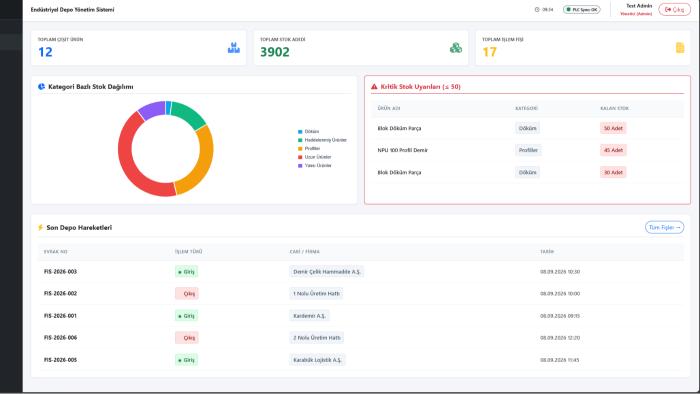Click the Blok Döküm Parça row with 30 Adet
Screen dimensions: 700x394
click(527, 172)
